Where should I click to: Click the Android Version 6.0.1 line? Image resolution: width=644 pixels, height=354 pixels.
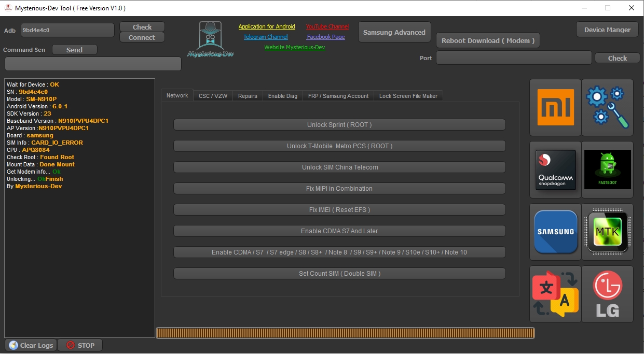[x=37, y=106]
